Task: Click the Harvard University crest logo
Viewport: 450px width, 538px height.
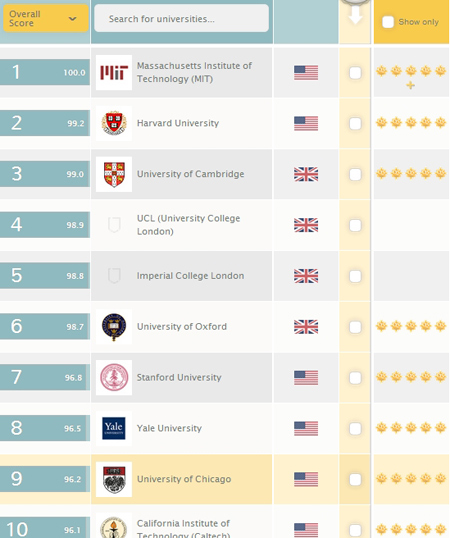Action: point(114,123)
